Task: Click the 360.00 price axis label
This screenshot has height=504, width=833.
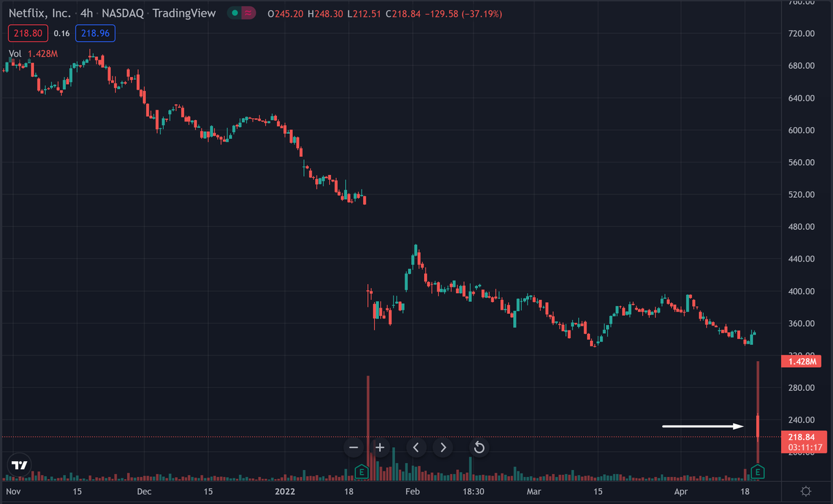Action: coord(800,324)
